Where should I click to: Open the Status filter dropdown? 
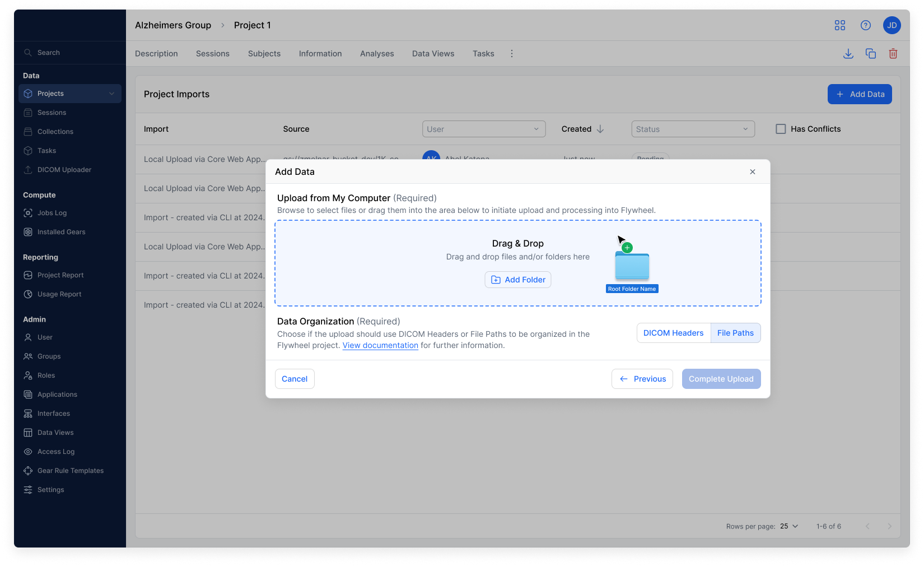(693, 129)
